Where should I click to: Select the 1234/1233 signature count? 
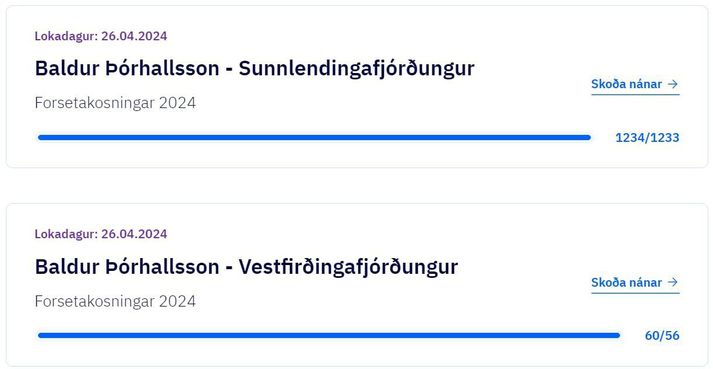coord(647,137)
